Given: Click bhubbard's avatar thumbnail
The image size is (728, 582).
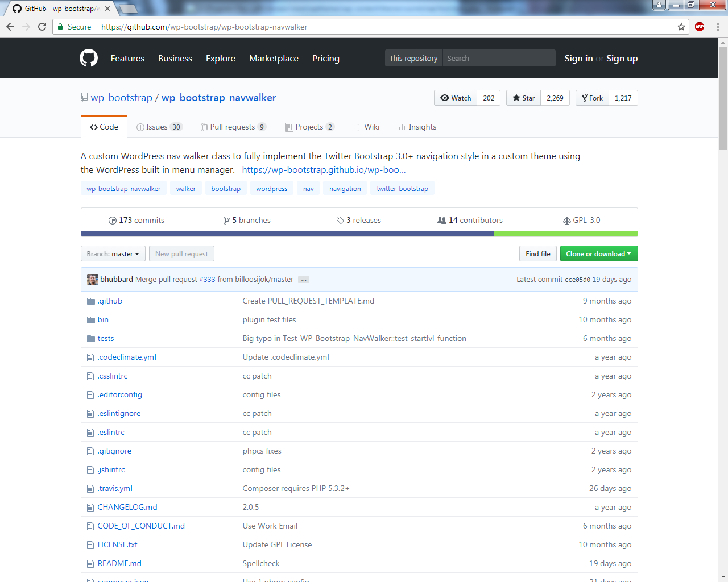Looking at the screenshot, I should click(x=92, y=280).
